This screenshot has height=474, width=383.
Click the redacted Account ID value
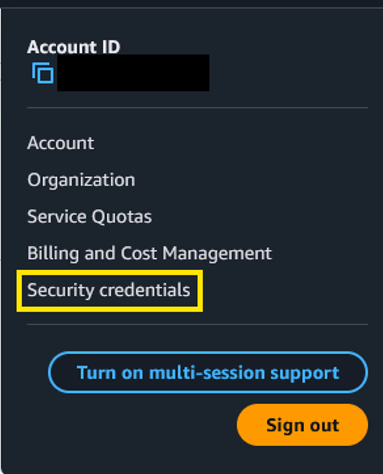(x=133, y=73)
